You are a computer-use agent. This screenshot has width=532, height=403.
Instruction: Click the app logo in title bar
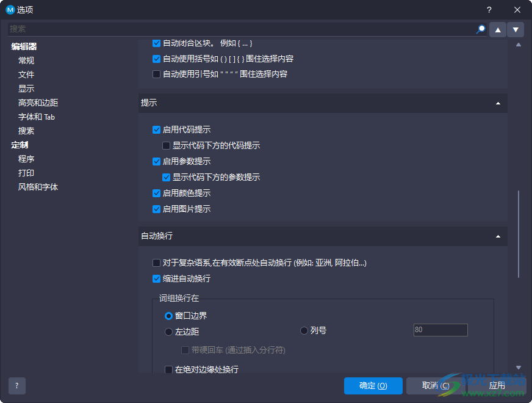pyautogui.click(x=10, y=10)
